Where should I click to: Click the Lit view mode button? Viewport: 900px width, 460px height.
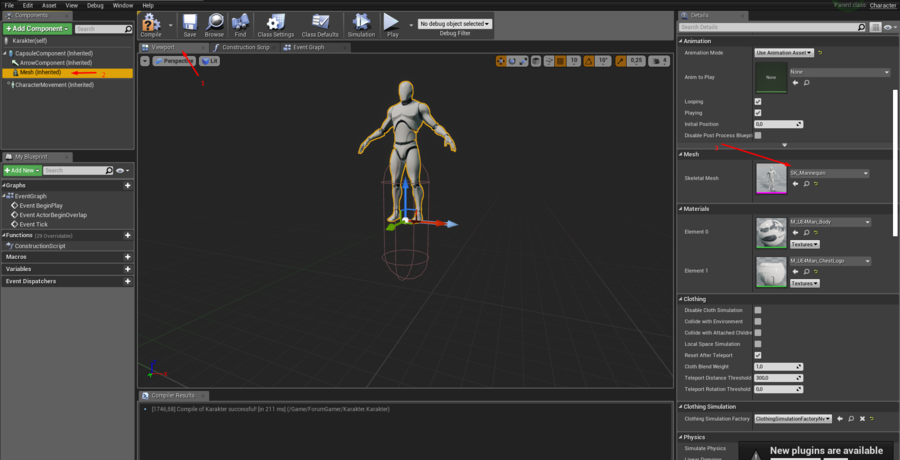pos(210,61)
